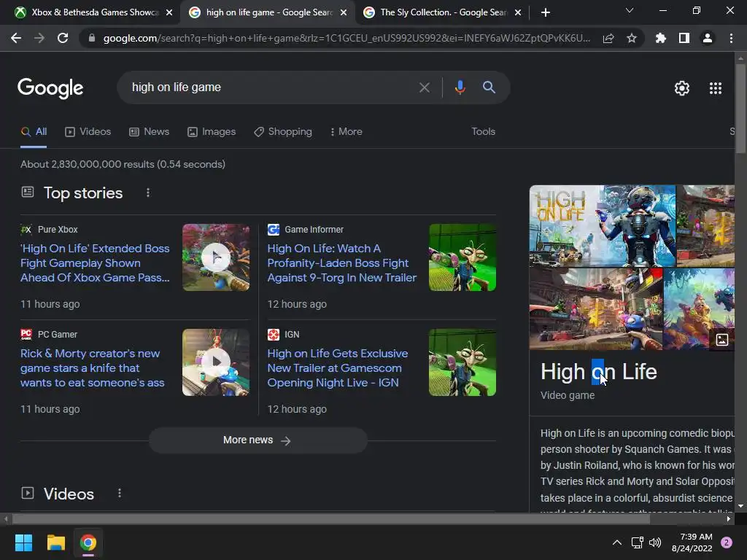Click the 'About 2,830,000,000 results' text
Screen dimensions: 747x560
point(123,164)
